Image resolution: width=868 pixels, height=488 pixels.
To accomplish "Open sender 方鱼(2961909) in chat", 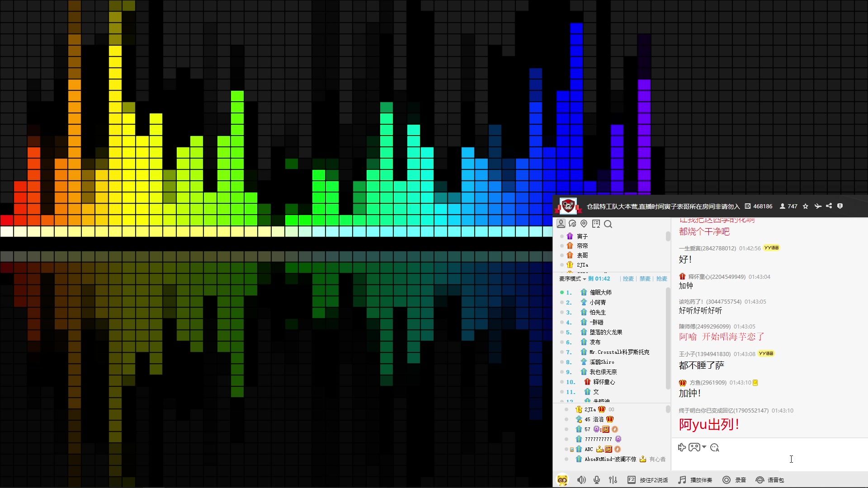I will point(708,382).
